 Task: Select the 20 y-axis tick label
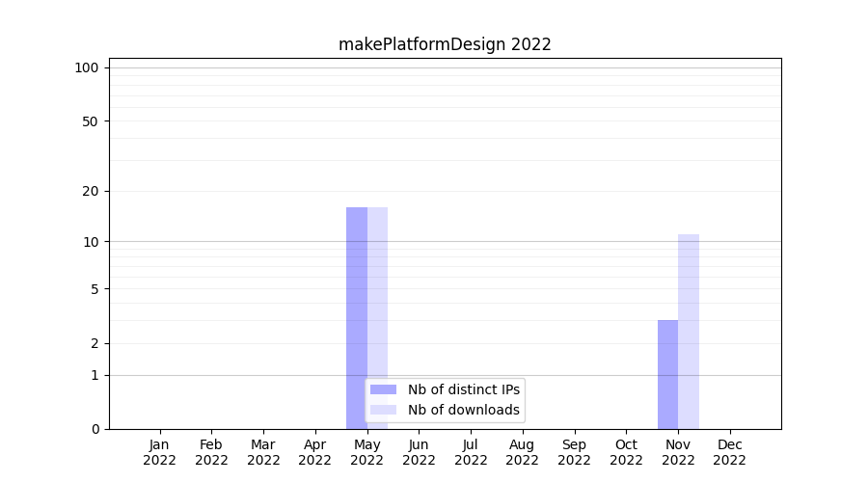pyautogui.click(x=90, y=191)
